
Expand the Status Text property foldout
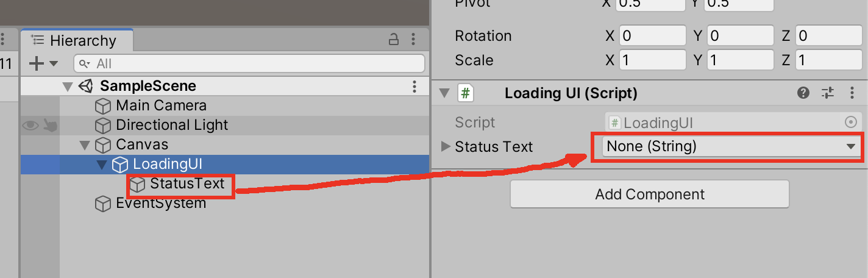(446, 146)
